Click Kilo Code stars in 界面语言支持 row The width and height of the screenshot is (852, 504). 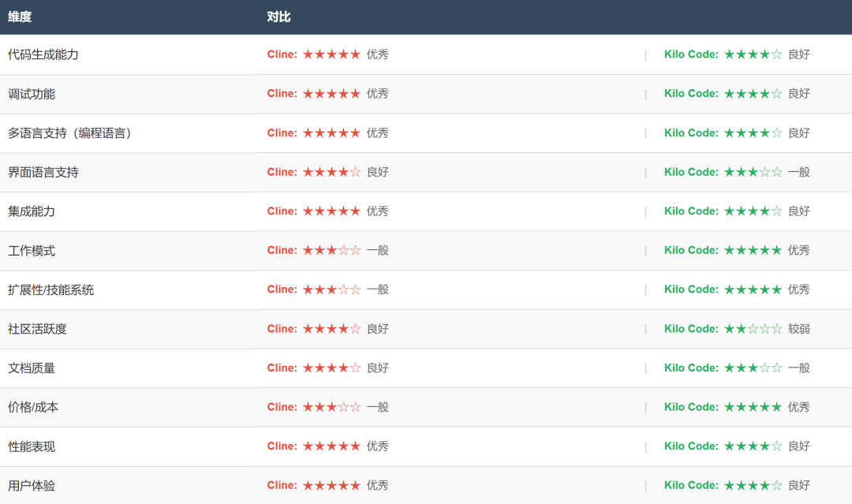[753, 172]
